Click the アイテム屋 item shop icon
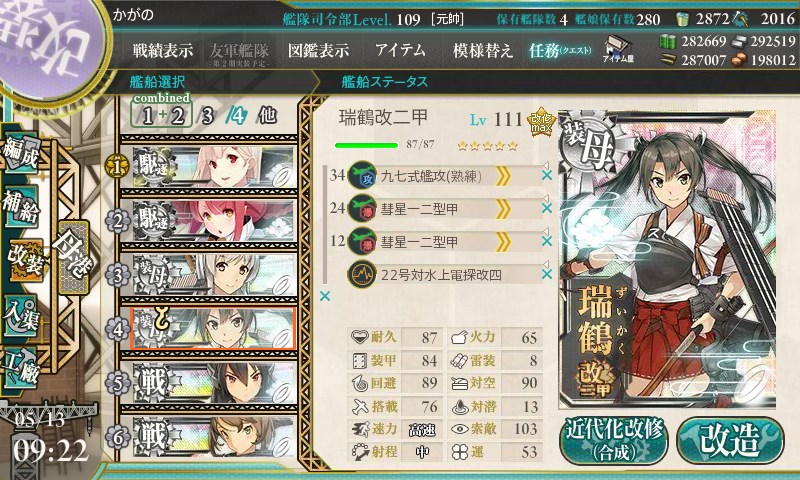Screen dimensions: 800x480 point(618,49)
